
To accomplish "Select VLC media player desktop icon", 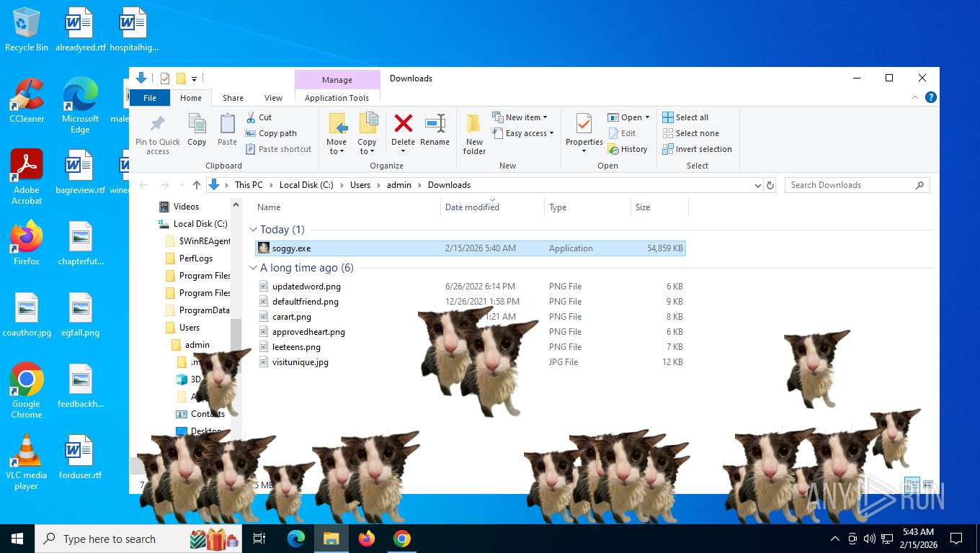I will 27,462.
